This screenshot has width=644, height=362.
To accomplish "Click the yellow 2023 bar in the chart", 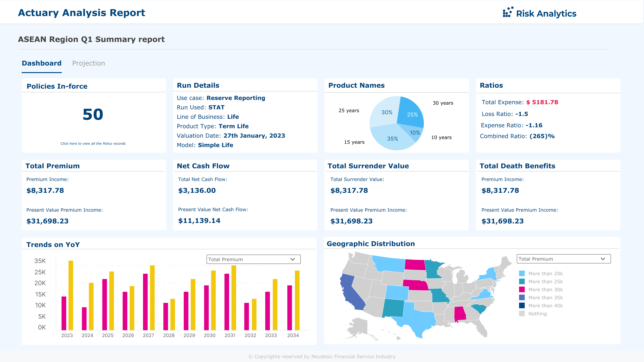I will pos(71,295).
